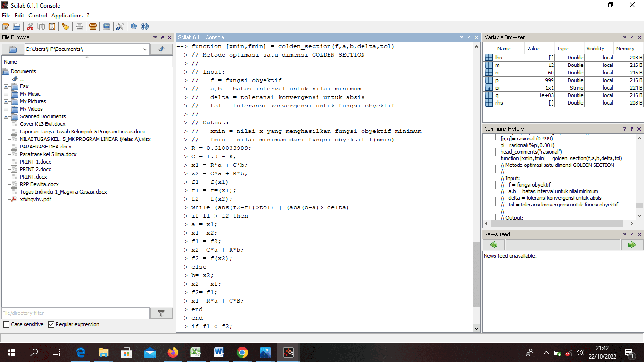Expand the Fax folder
644x362 pixels.
point(6,86)
